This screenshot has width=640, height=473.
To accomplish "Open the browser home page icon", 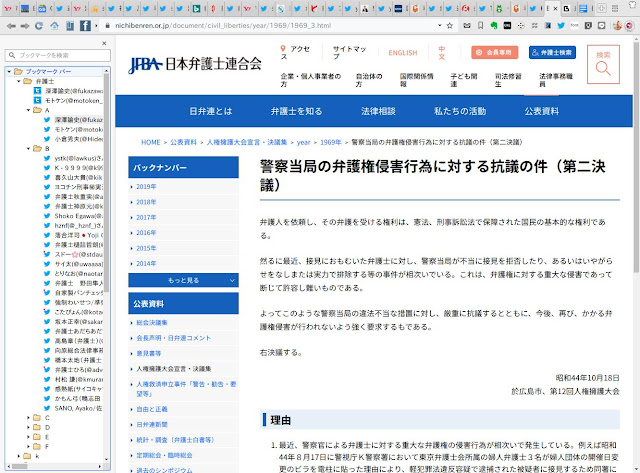I will pyautogui.click(x=54, y=26).
